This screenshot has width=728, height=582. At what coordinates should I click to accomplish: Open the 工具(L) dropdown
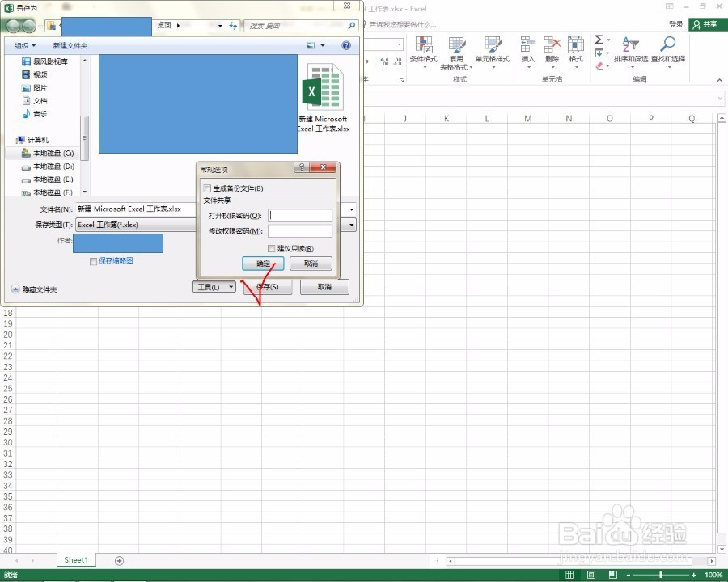(x=214, y=287)
